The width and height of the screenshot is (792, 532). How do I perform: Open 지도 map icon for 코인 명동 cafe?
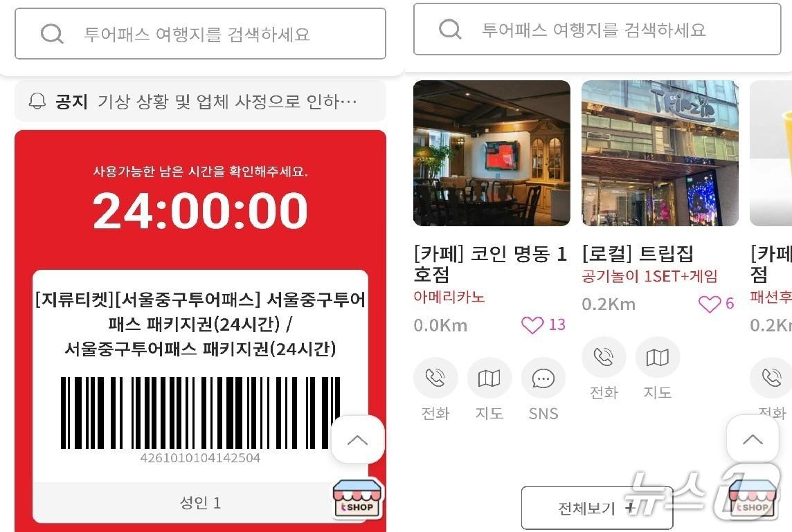click(489, 378)
